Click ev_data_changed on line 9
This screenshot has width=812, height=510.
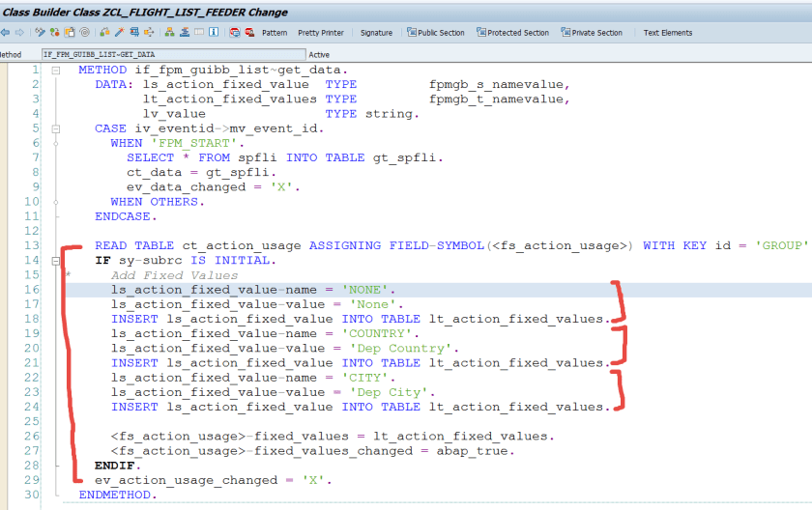coord(186,187)
